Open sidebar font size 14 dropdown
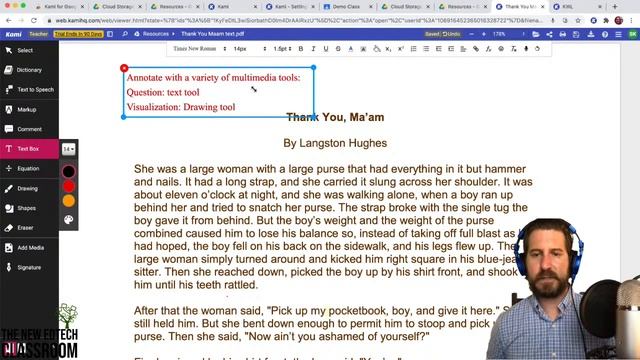The width and height of the screenshot is (640, 360). click(69, 149)
